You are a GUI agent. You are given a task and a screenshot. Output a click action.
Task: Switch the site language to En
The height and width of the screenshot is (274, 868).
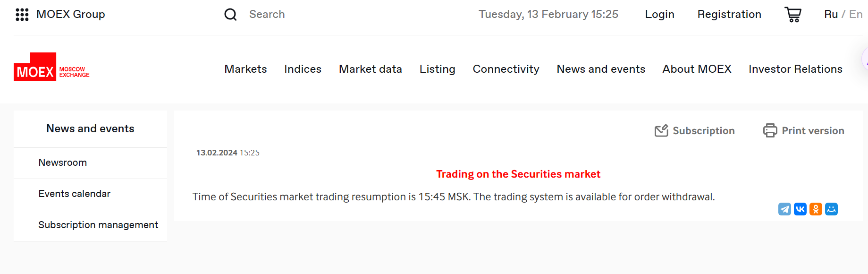[856, 14]
